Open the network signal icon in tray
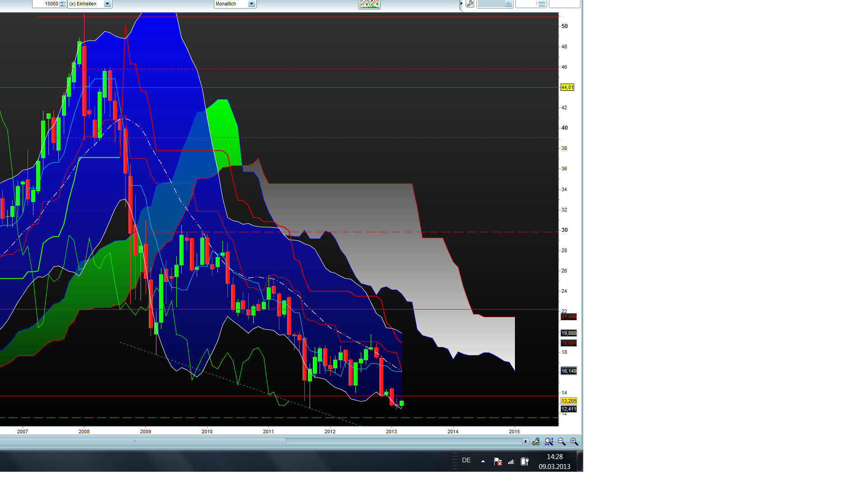868x488 pixels. click(x=511, y=461)
